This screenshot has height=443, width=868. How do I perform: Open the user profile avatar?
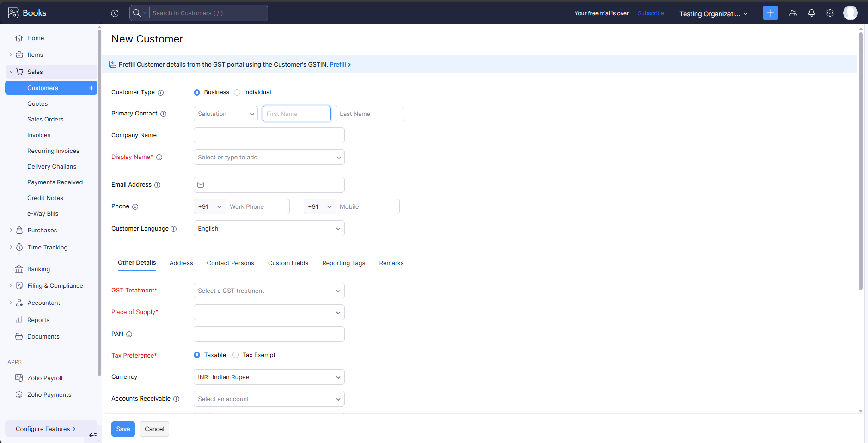[x=850, y=13]
